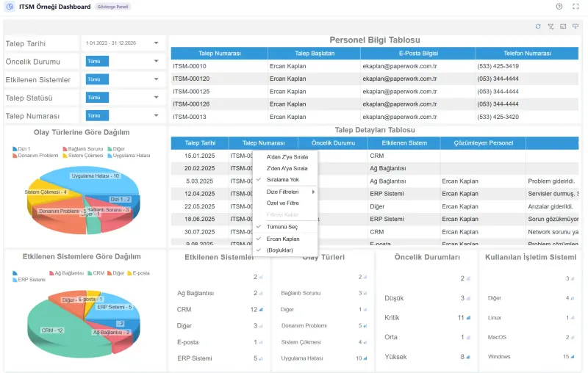The image size is (588, 373).
Task: Click the signal icon beside Yüksek 8
Action: pos(468,357)
